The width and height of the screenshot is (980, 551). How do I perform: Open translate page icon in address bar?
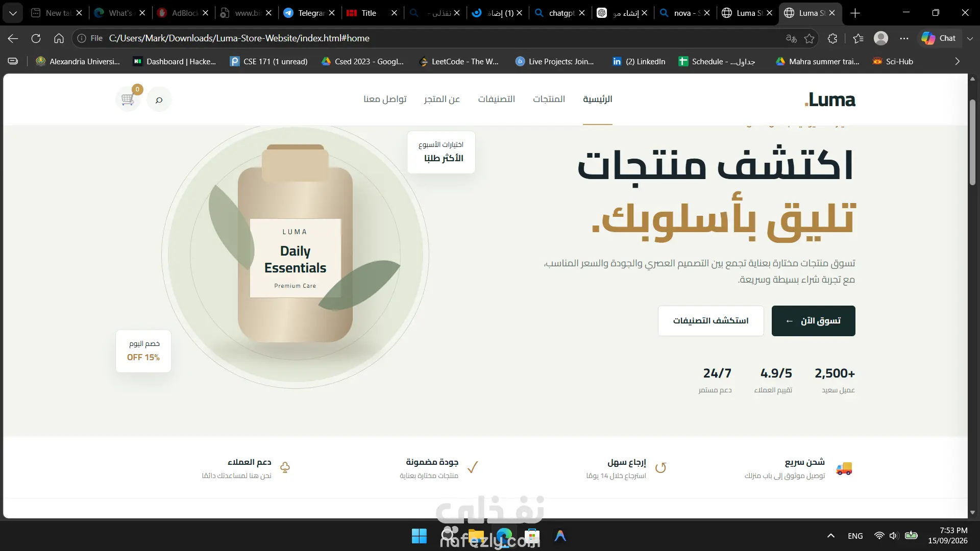click(791, 38)
